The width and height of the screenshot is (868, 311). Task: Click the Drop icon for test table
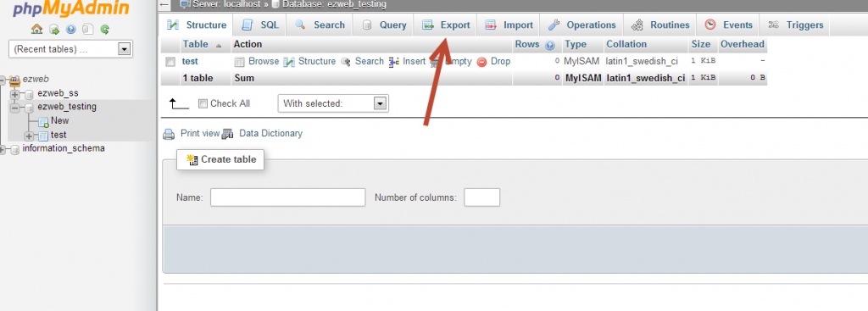(x=481, y=62)
